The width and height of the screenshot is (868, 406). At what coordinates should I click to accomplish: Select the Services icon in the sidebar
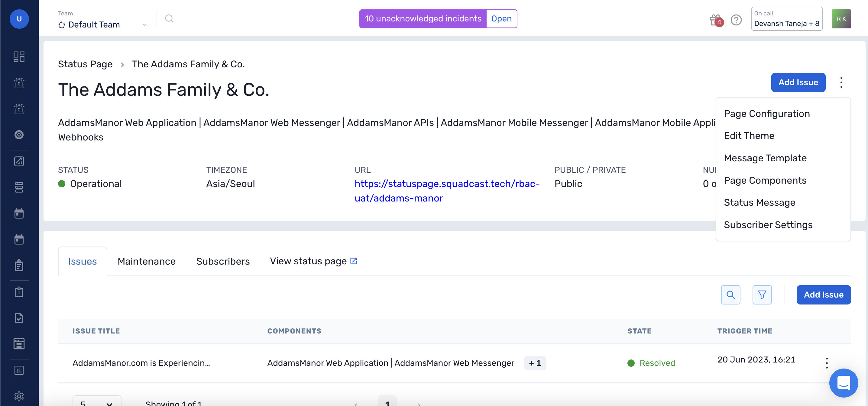coord(19,187)
